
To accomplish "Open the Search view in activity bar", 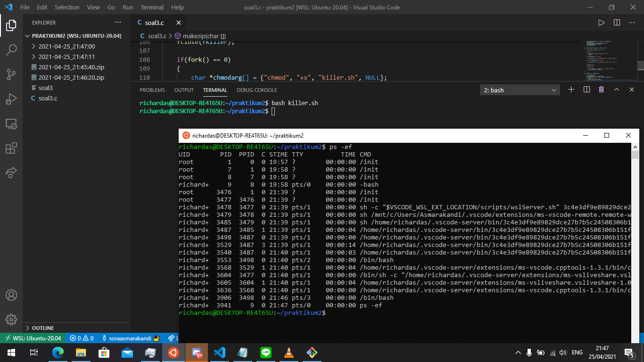I will [11, 50].
